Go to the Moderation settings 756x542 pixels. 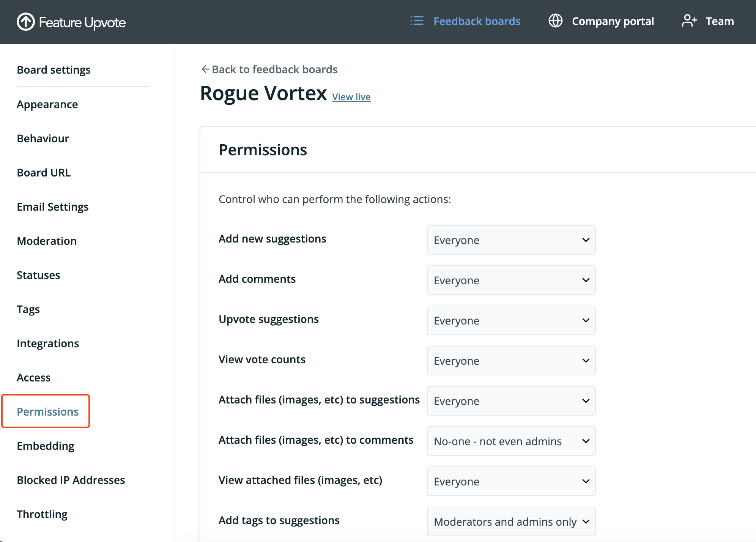pos(47,241)
